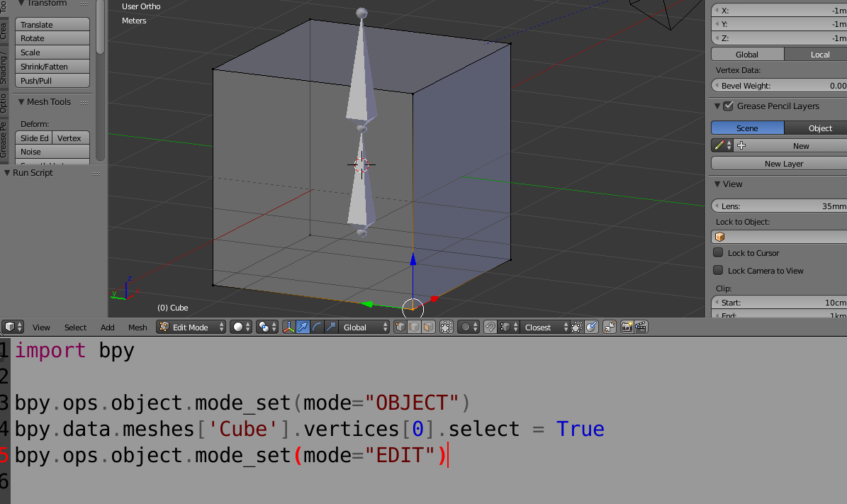The height and width of the screenshot is (504, 847).
Task: Click OpenGL render animation clapper icon
Action: click(x=641, y=327)
